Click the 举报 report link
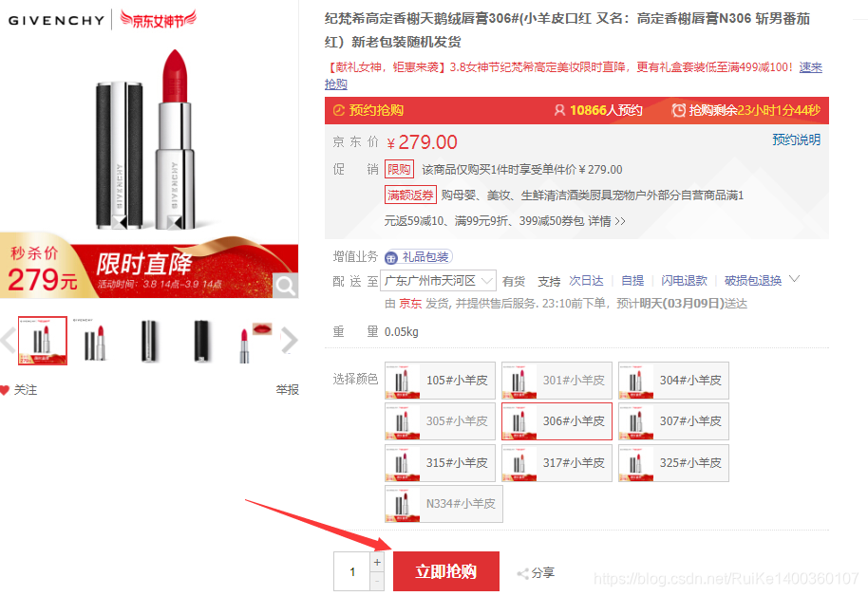The width and height of the screenshot is (868, 596). coord(288,390)
